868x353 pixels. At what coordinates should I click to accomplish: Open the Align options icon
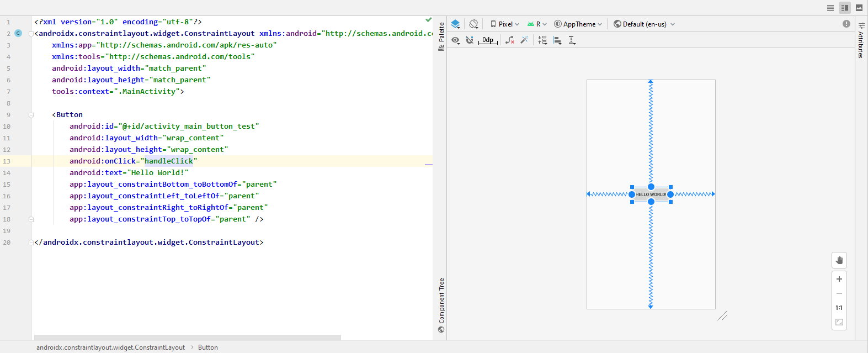tap(557, 40)
